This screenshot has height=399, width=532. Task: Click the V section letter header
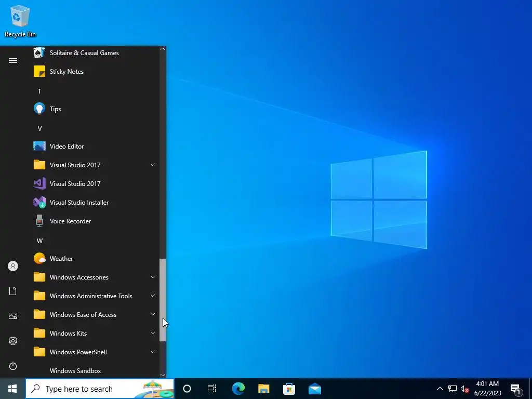(39, 129)
